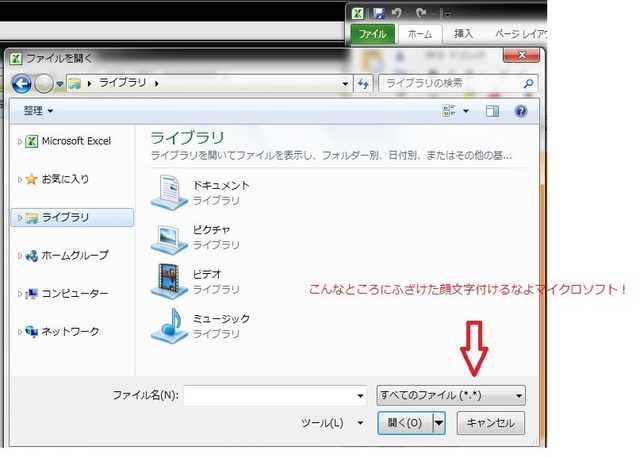640x458 pixels.
Task: Expand the コンピューター tree node
Action: 20,294
